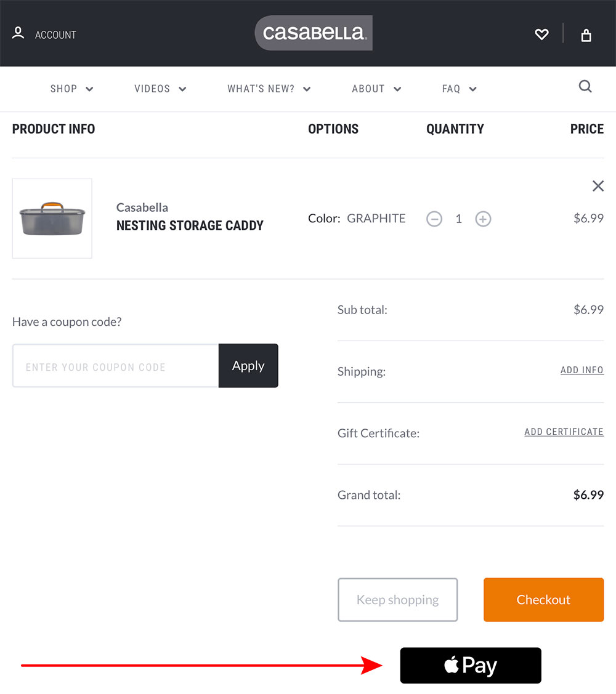Click the Sub total $6.99 amount
The image size is (616, 694).
tap(588, 310)
